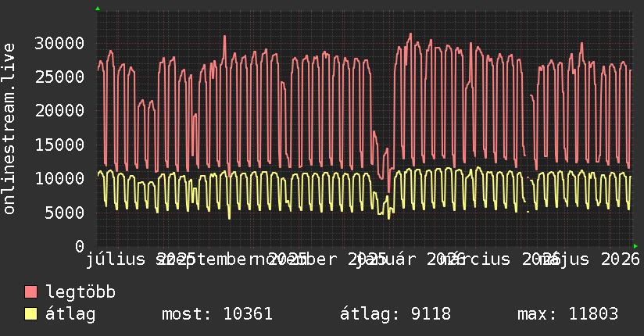
Task: Click the green arrow atop the y-axis
Action: click(x=98, y=9)
